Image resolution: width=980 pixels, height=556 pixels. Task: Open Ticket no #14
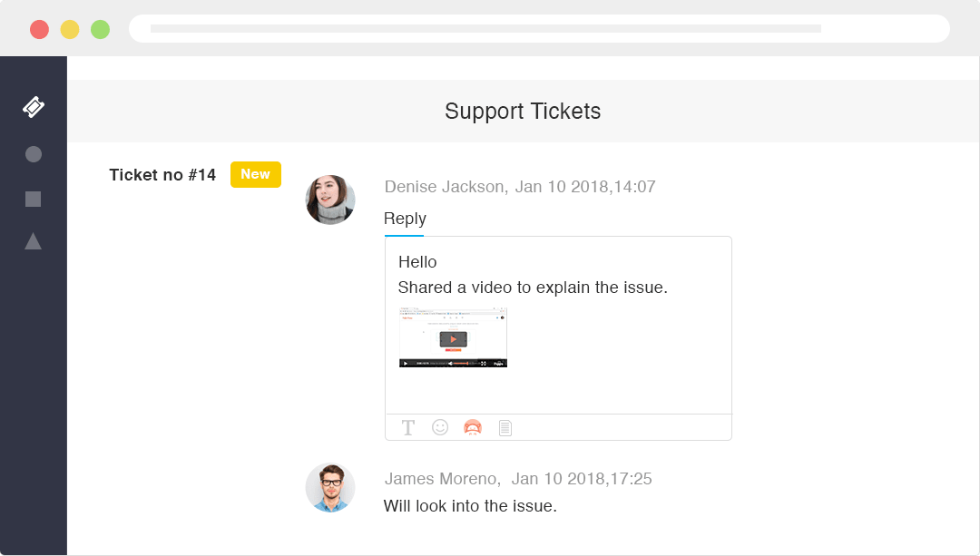162,175
